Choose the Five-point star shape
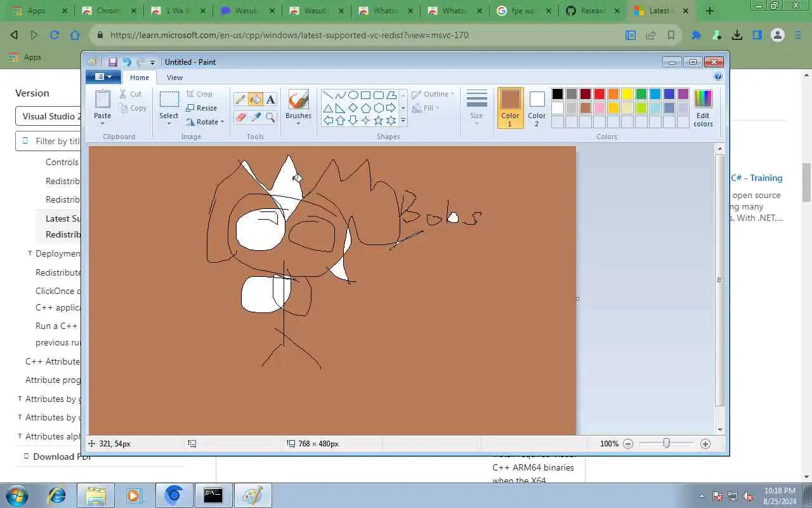This screenshot has height=508, width=812. pos(379,120)
